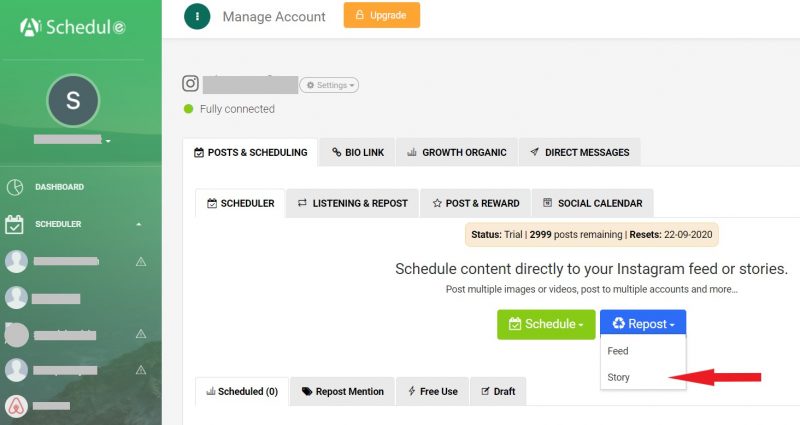Open Dashboard in the sidebar
Screen dimensions: 800x425
59,187
